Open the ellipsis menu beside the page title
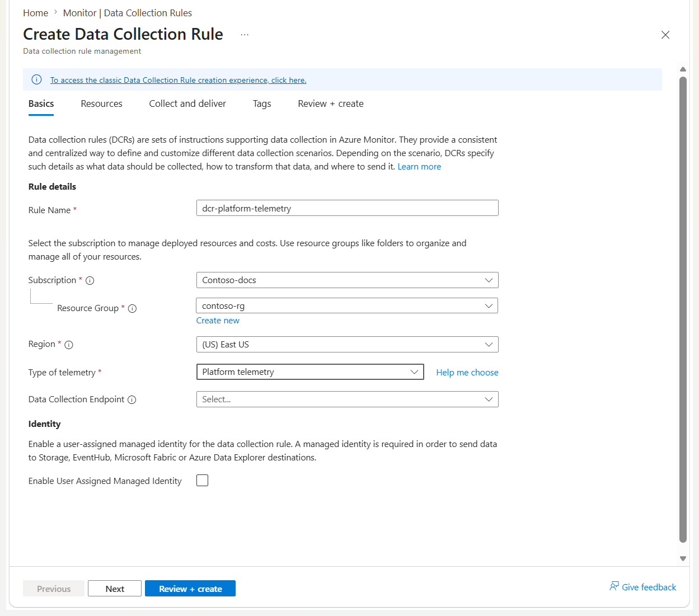 [245, 35]
